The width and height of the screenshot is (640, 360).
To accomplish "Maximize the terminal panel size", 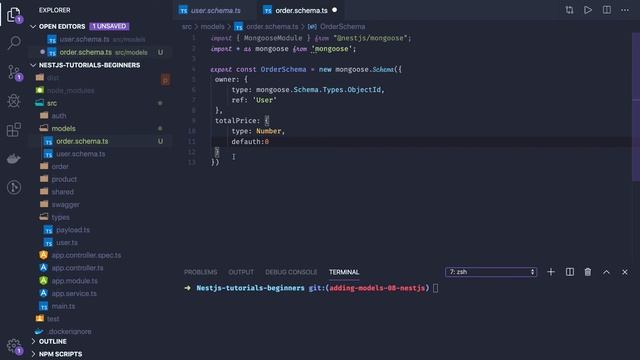I will pyautogui.click(x=607, y=272).
